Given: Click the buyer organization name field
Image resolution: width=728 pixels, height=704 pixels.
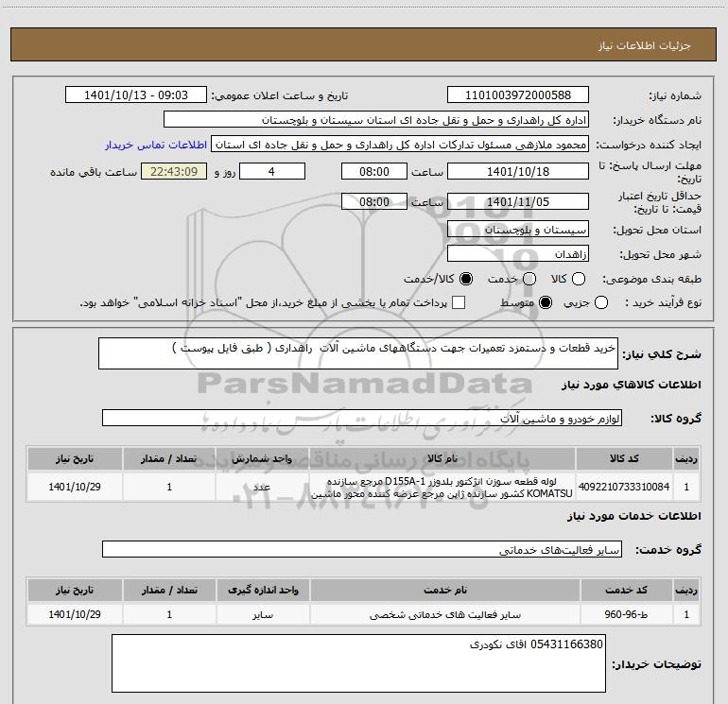Looking at the screenshot, I should (x=376, y=120).
